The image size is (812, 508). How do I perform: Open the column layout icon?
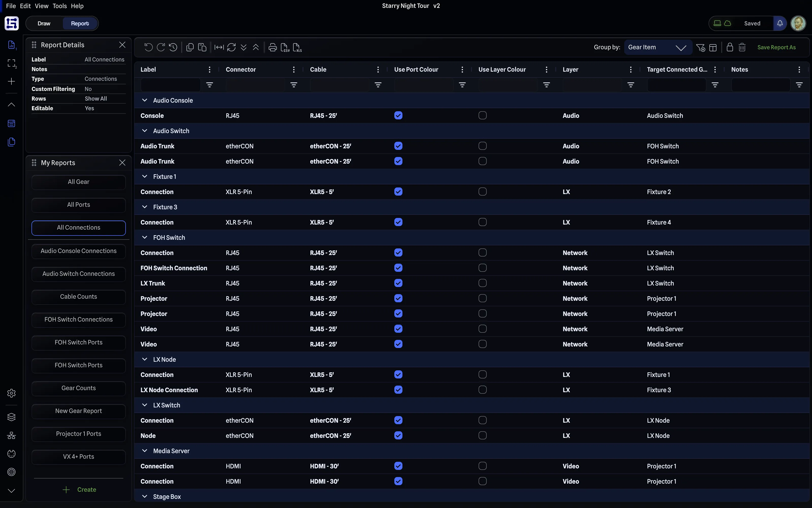(713, 47)
